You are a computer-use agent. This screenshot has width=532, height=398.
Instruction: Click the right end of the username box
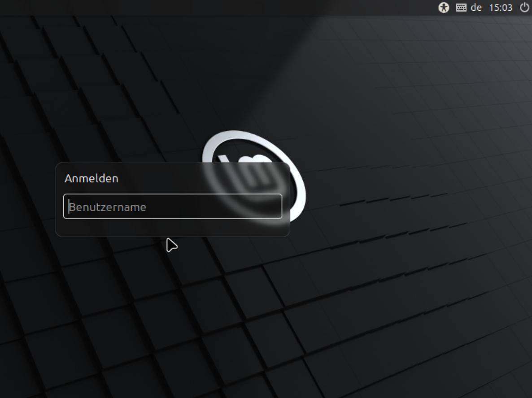tap(274, 207)
